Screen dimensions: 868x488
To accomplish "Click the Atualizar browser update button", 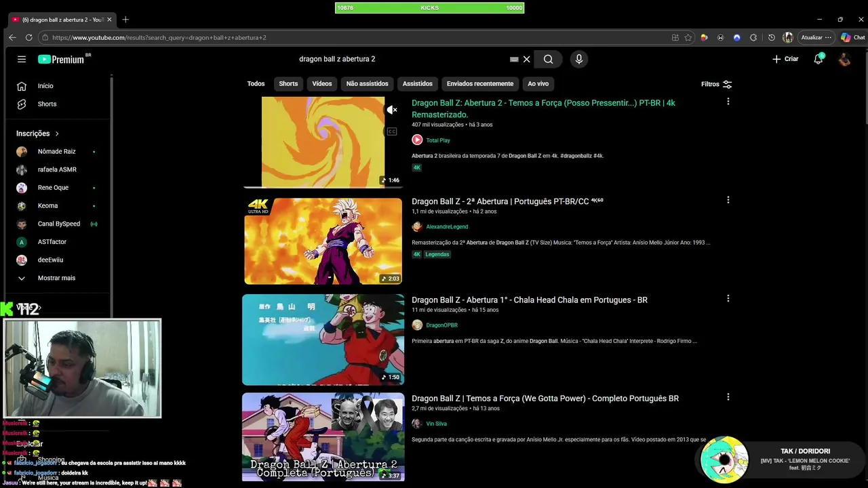I will 816,37.
